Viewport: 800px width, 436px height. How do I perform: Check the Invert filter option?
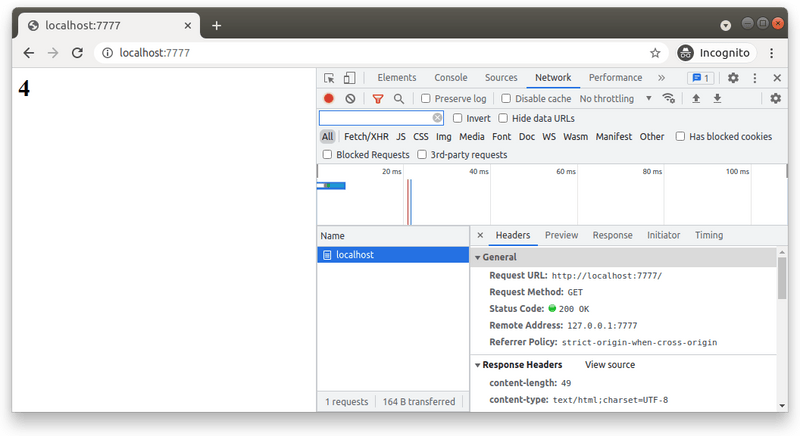click(x=458, y=118)
